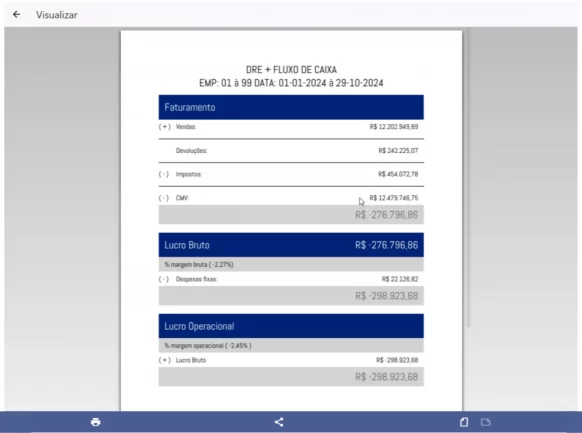This screenshot has width=582, height=433.
Task: Click the final gray total at the page bottom
Action: (291, 377)
